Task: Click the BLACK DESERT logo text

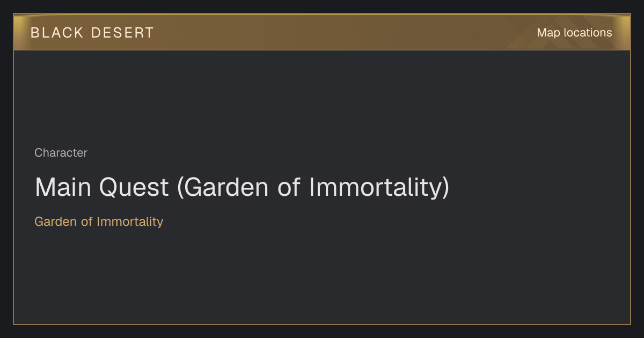Action: click(x=92, y=33)
